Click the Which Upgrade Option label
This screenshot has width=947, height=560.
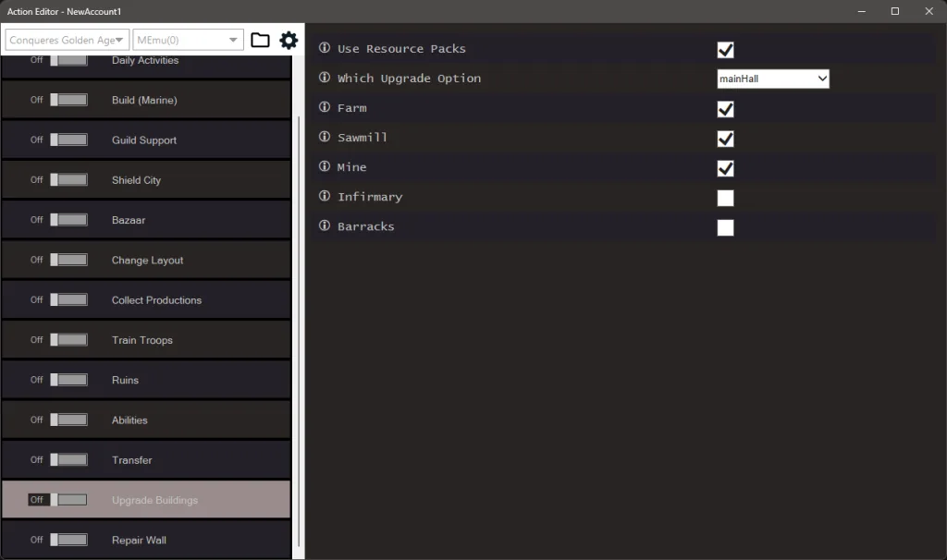[410, 78]
